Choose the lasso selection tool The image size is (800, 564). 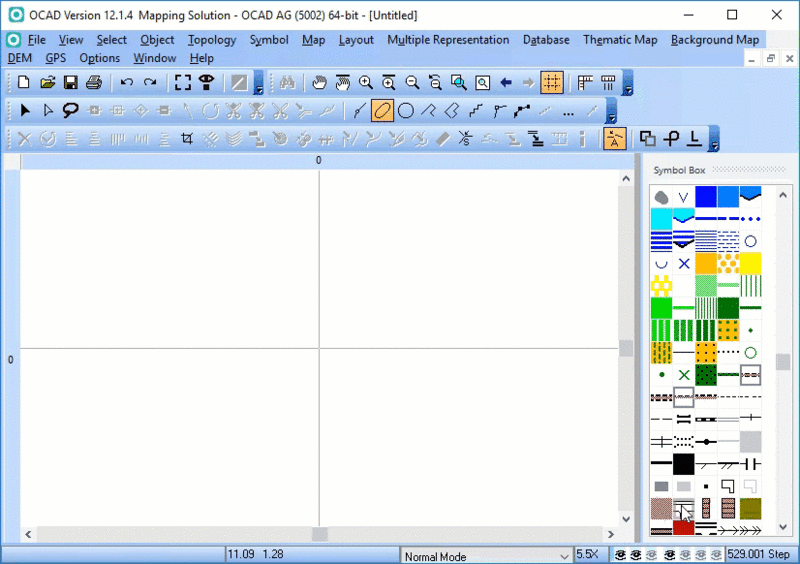tap(70, 110)
